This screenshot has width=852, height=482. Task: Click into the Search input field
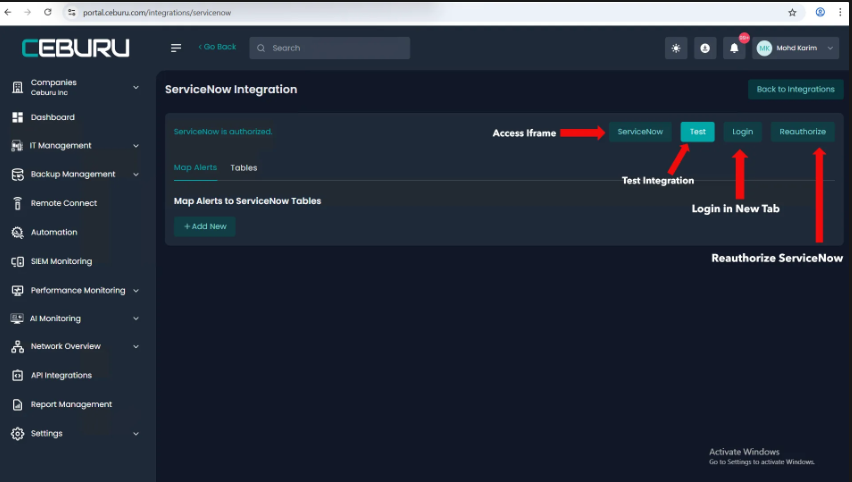click(329, 48)
